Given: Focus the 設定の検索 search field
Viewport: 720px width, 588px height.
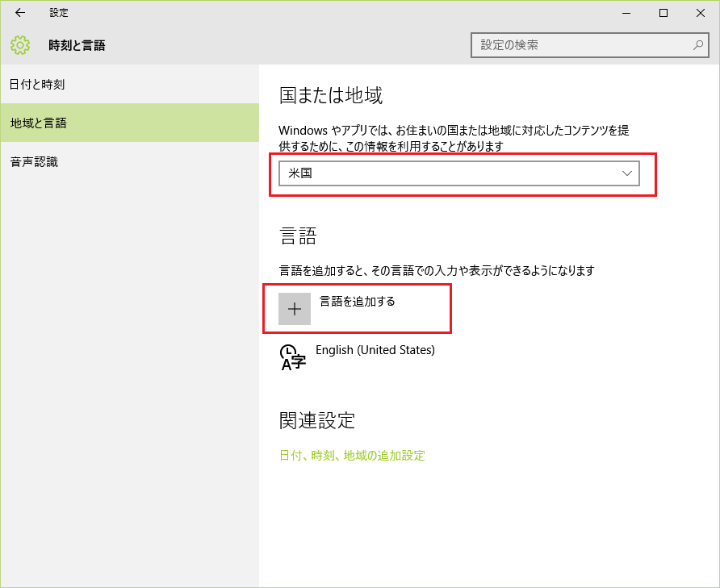Looking at the screenshot, I should (589, 45).
